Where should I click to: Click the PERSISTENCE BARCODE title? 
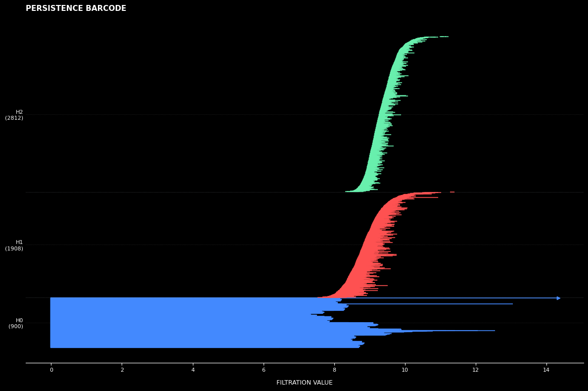[76, 8]
